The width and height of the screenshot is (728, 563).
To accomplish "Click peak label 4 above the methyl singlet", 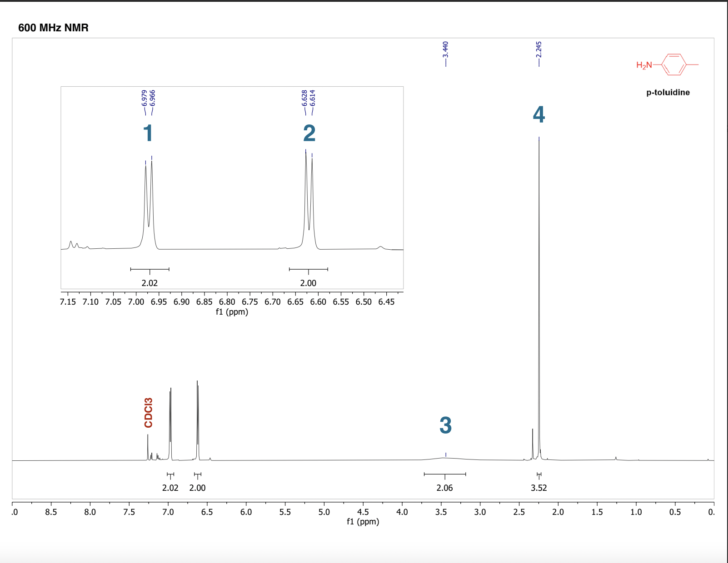I will point(539,115).
